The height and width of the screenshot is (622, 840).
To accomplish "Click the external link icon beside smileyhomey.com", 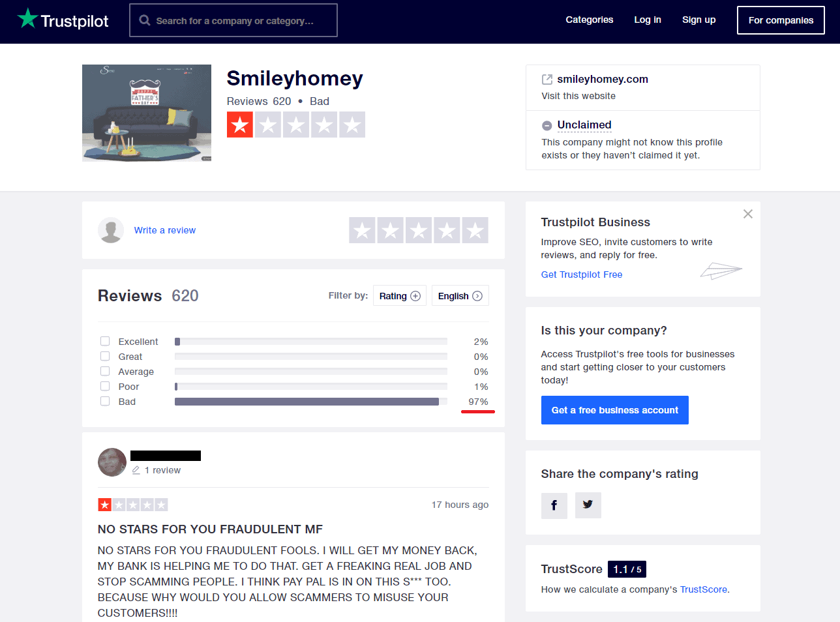I will [547, 80].
